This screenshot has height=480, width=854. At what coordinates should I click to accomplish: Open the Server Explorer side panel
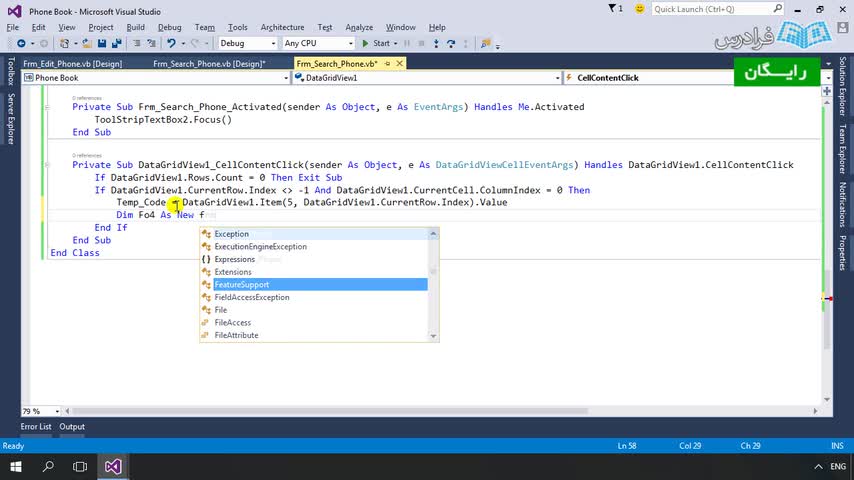click(10, 118)
